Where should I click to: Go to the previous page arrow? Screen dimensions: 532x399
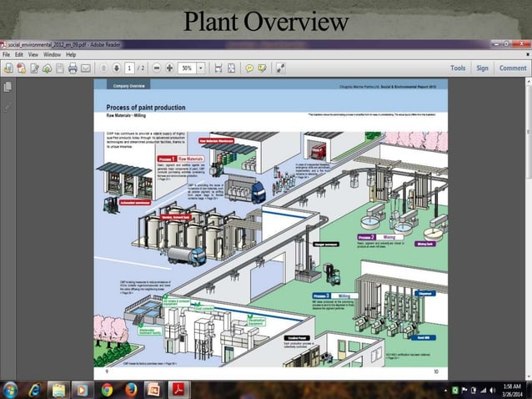[103, 68]
